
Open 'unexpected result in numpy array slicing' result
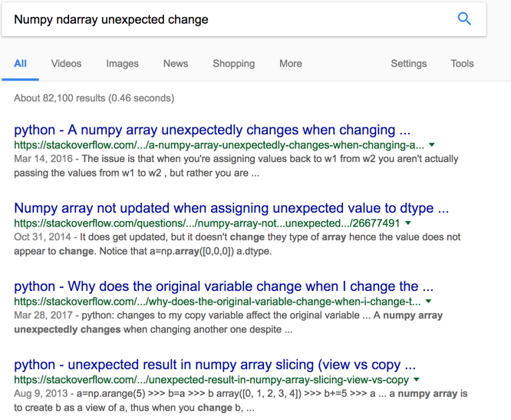(215, 365)
